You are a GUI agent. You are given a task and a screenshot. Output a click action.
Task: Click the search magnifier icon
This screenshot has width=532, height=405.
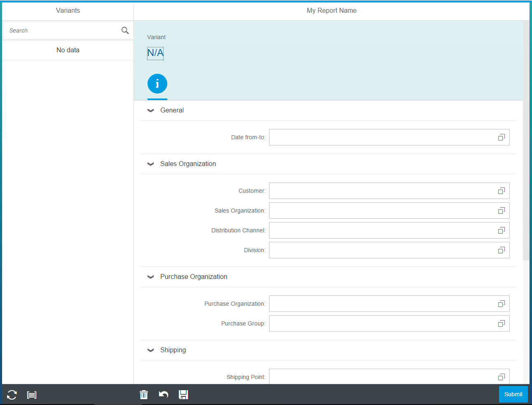pos(125,30)
